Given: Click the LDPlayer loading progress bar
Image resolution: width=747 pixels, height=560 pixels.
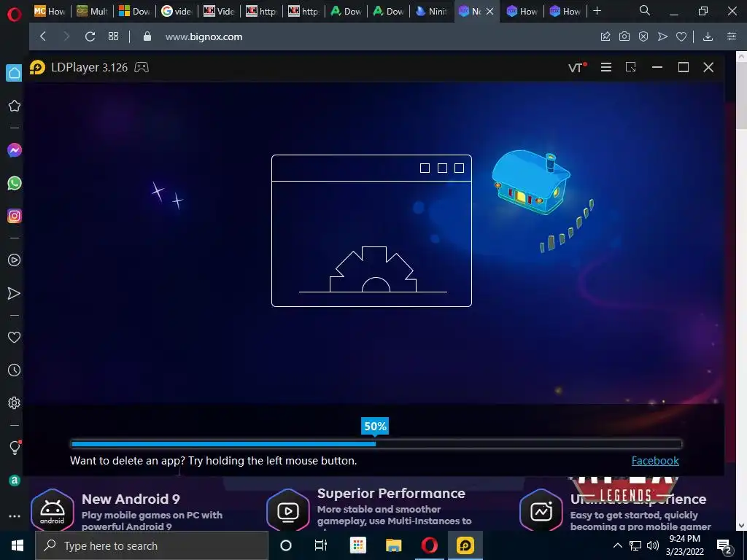Looking at the screenshot, I should [376, 444].
